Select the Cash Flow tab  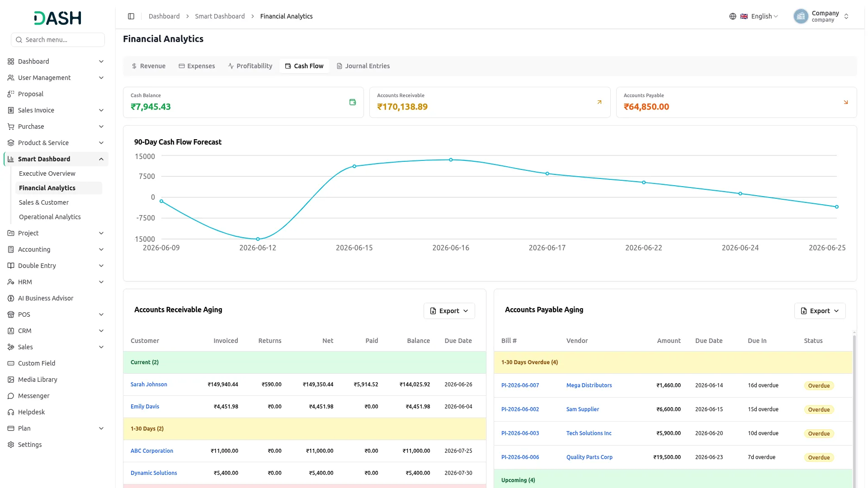304,66
